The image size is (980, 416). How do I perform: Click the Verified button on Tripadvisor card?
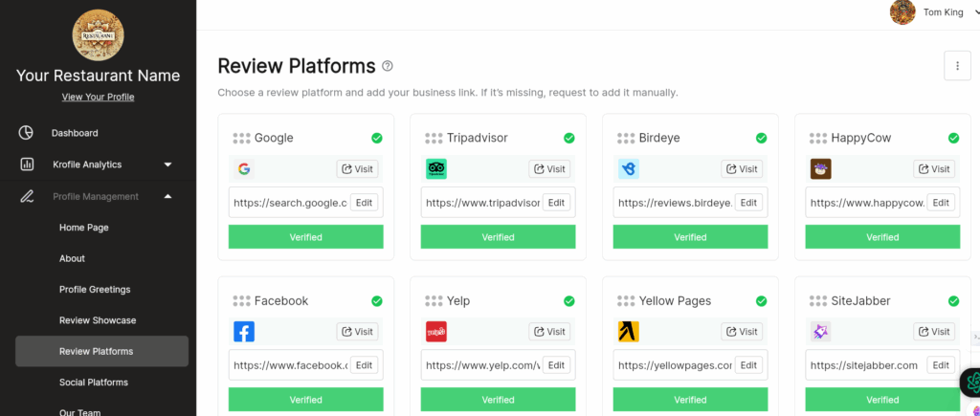click(498, 237)
